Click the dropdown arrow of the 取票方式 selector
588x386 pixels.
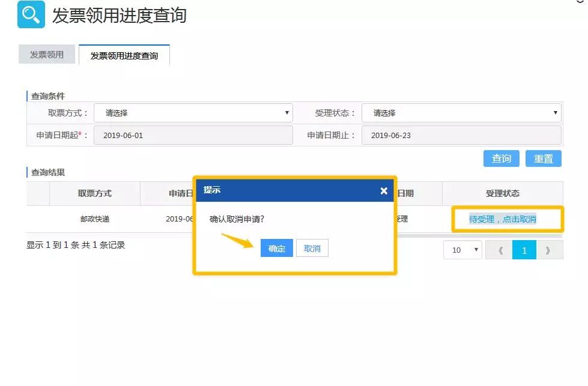click(286, 113)
